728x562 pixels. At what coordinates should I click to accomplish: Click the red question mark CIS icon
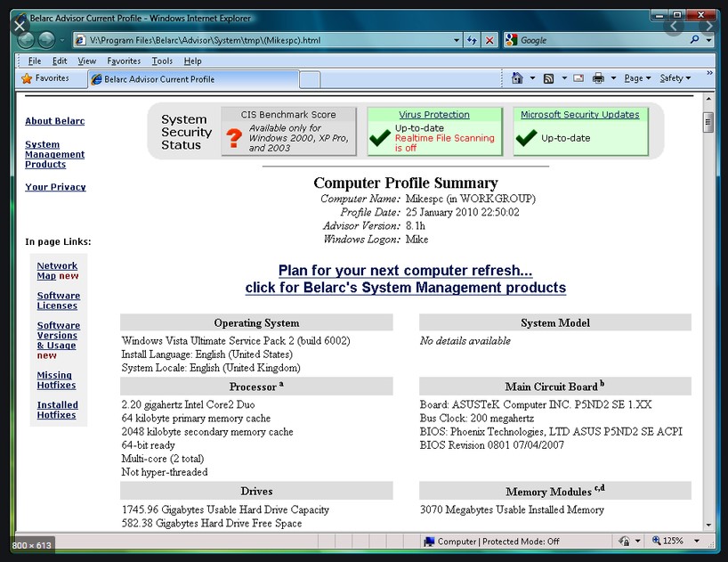click(x=234, y=138)
